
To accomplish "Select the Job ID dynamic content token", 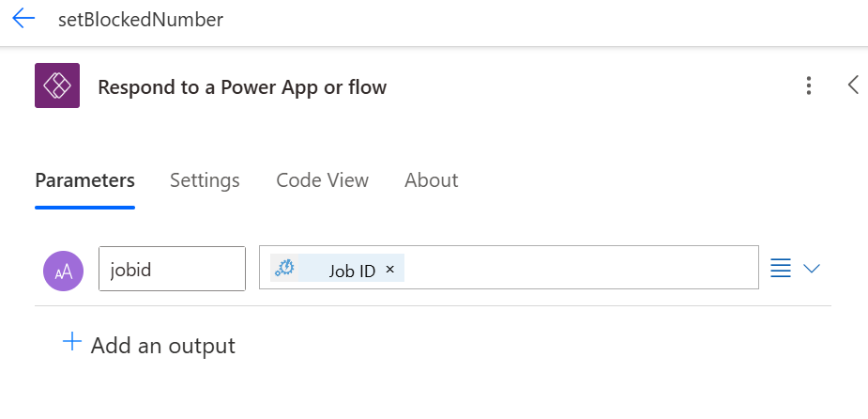I will [x=352, y=270].
